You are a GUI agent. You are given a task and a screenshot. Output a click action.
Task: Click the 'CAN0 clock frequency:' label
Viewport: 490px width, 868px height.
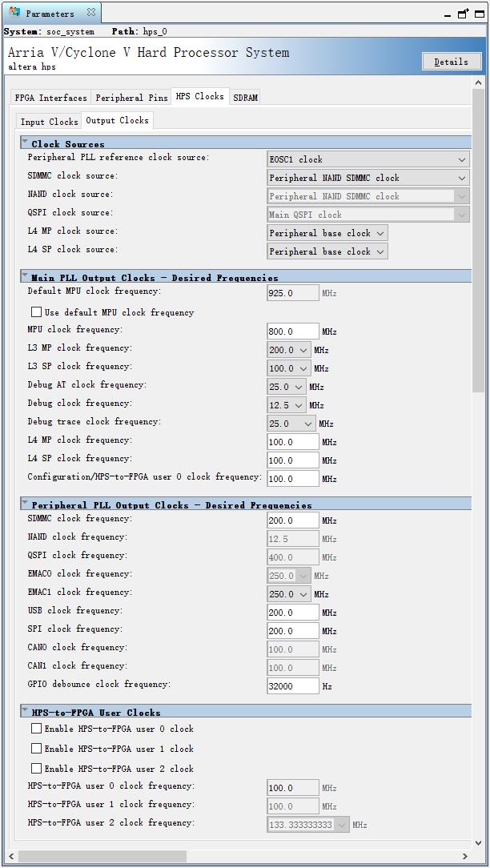click(x=78, y=647)
